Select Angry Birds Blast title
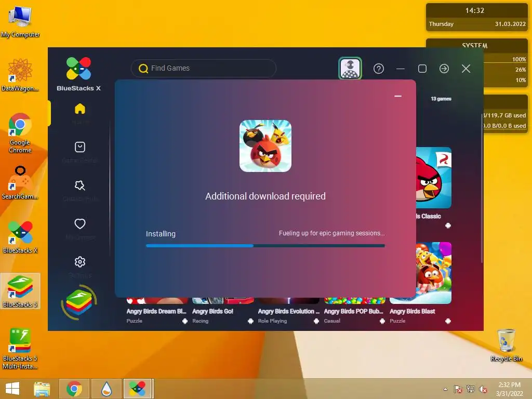 click(x=412, y=311)
